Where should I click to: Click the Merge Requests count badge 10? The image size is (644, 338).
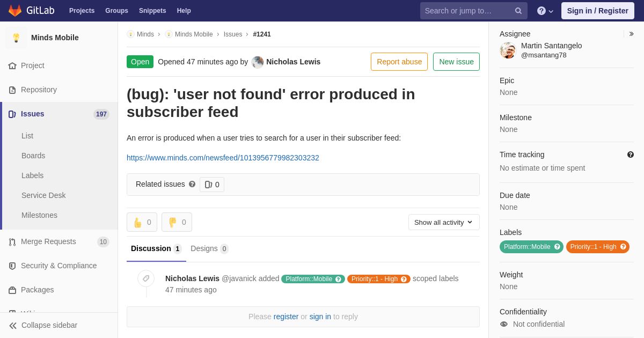tap(103, 242)
